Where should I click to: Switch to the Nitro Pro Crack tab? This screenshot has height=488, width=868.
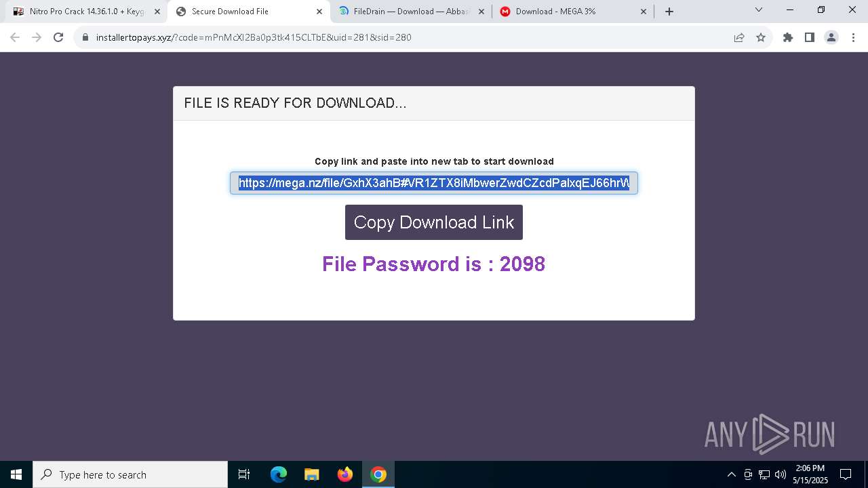pyautogui.click(x=87, y=12)
